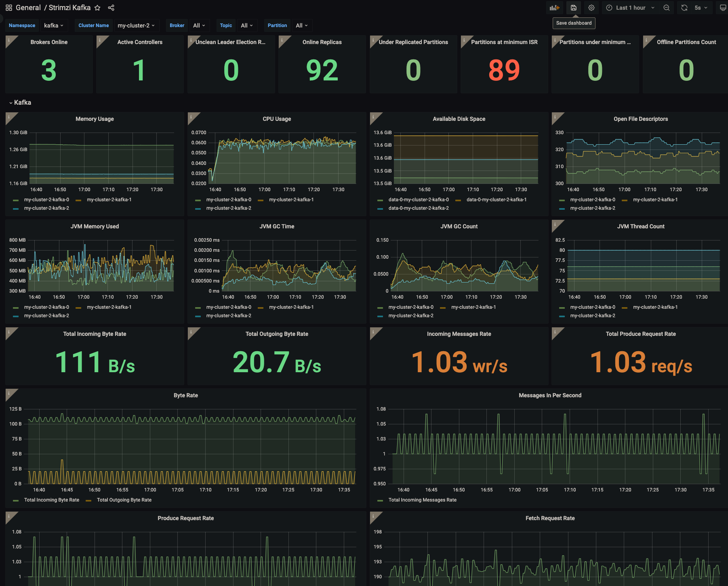Click the CPU Usage panel title
Image resolution: width=728 pixels, height=586 pixels.
coord(277,119)
